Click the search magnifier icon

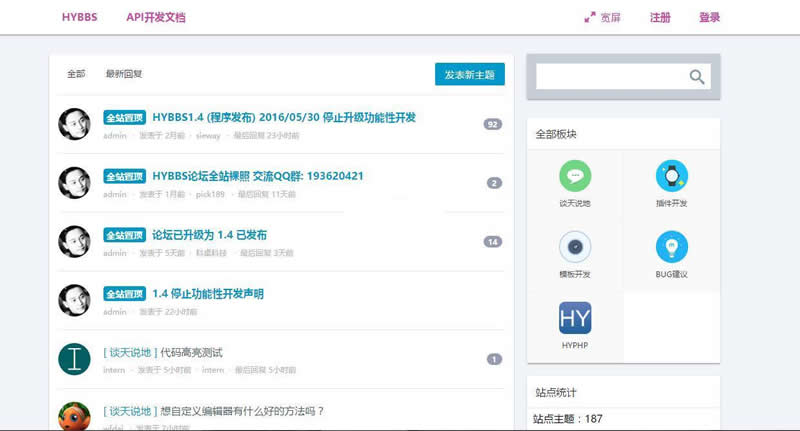pyautogui.click(x=697, y=77)
